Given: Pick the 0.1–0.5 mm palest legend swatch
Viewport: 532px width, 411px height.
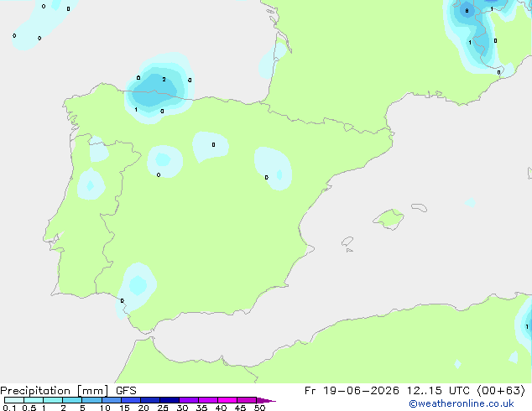Looking at the screenshot, I should tap(14, 400).
